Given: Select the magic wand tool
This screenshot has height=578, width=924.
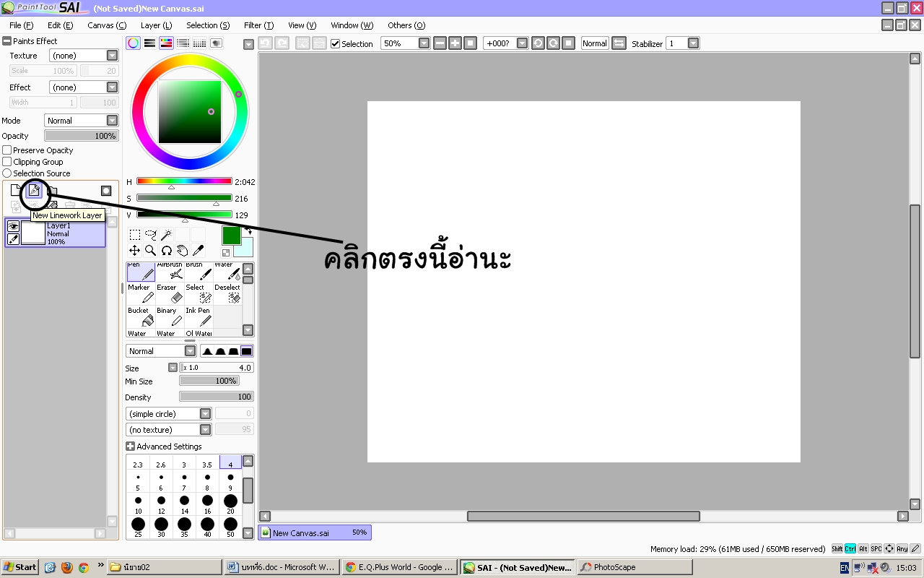Looking at the screenshot, I should click(166, 234).
